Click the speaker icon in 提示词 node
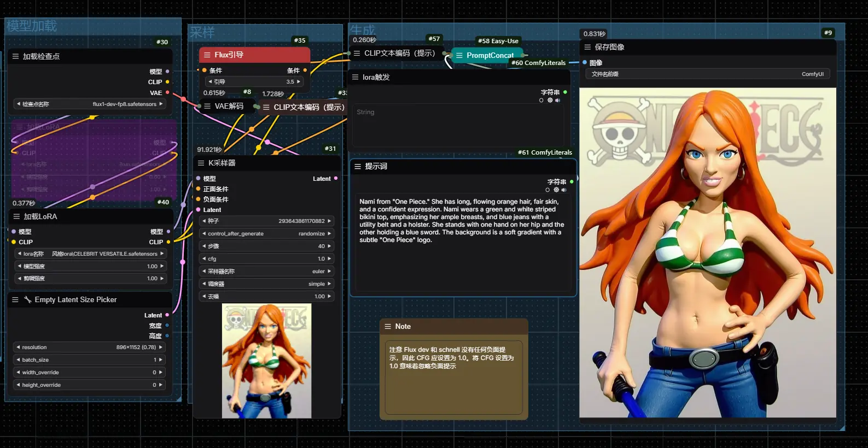Screen dimensions: 868x448 [x=563, y=190]
